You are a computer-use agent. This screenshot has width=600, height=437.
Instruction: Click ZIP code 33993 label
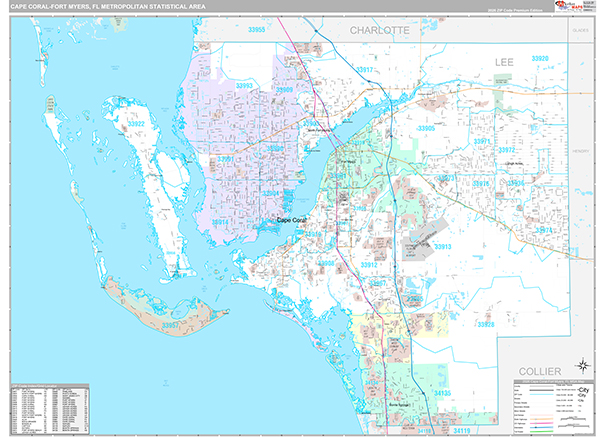coord(244,87)
